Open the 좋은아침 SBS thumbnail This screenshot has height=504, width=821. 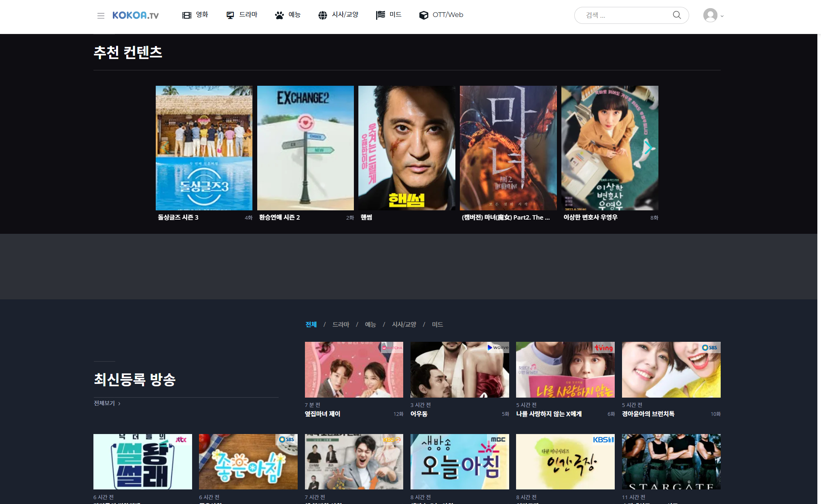click(x=248, y=462)
